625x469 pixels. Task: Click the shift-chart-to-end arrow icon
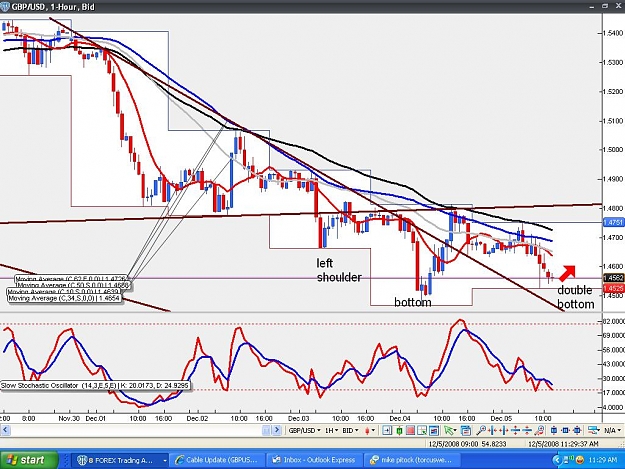point(387,430)
